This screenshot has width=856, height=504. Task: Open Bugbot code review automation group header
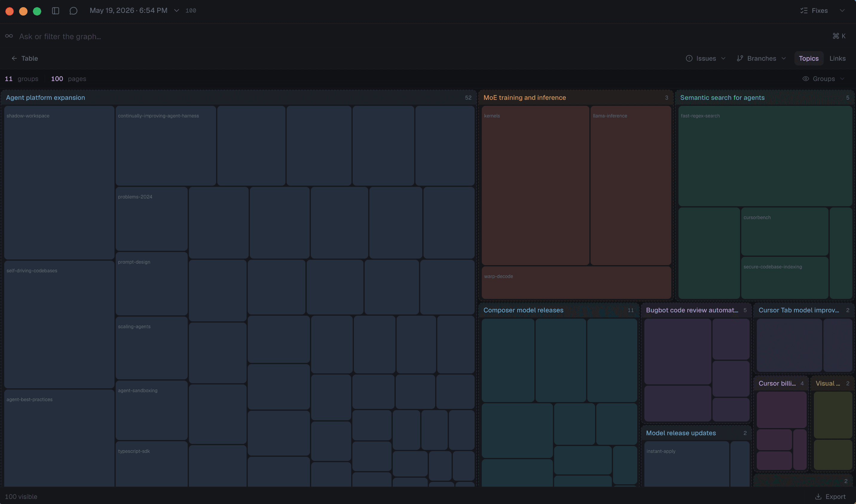click(696, 310)
